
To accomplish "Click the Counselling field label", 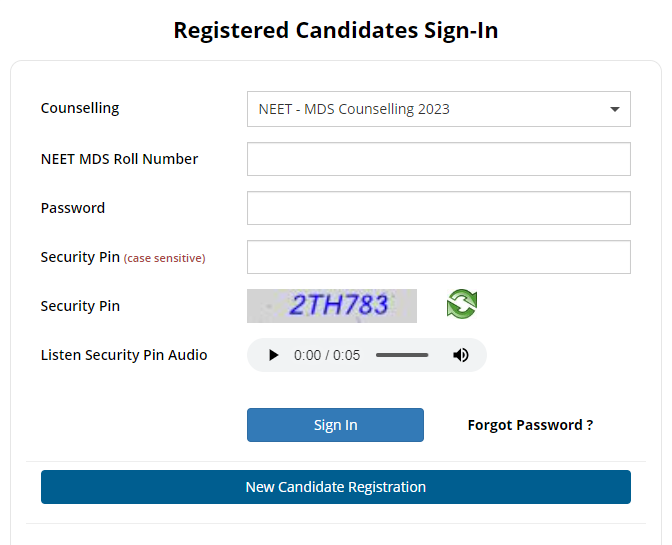I will (x=80, y=108).
